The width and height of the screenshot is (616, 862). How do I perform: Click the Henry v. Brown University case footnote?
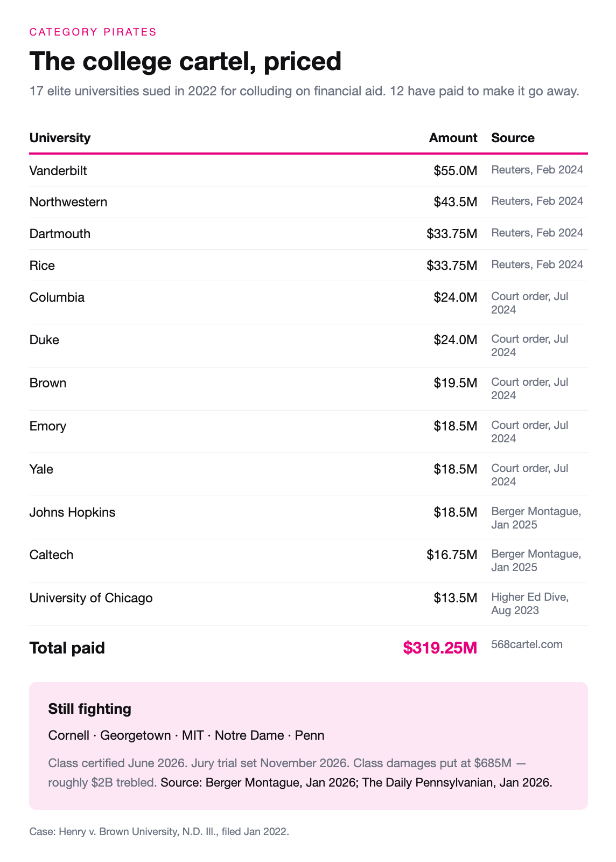point(159,831)
